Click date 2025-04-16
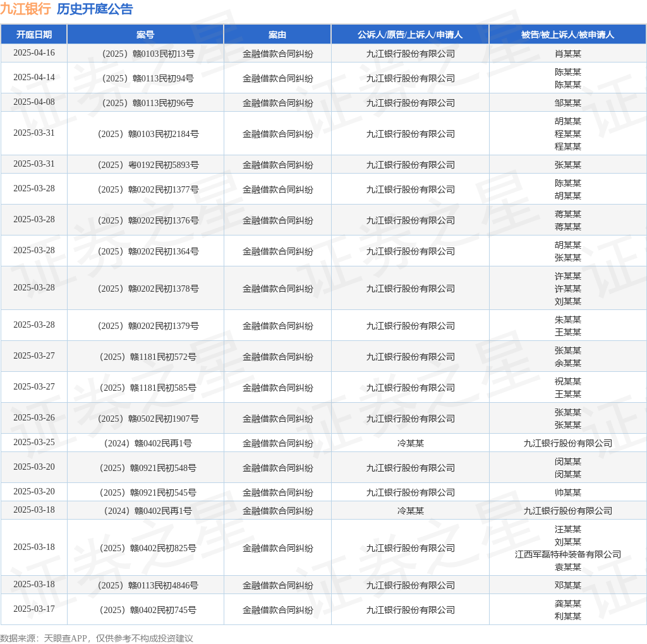The image size is (647, 644). coord(34,53)
